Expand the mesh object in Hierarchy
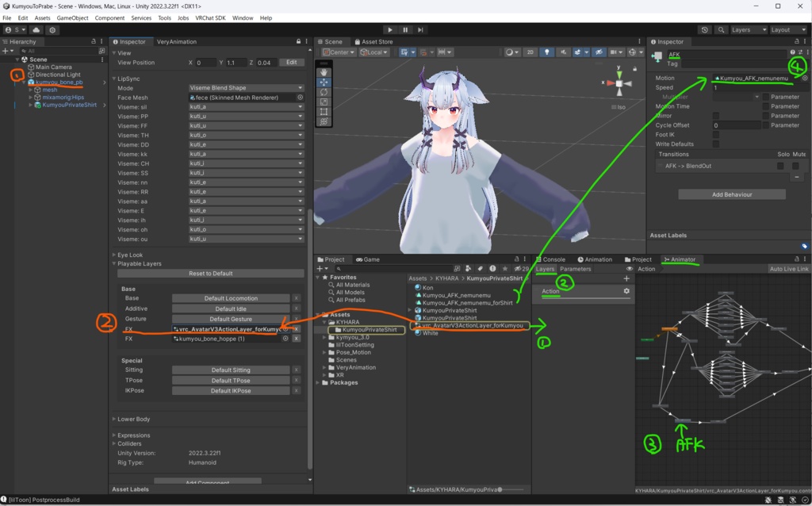This screenshot has width=812, height=506. [x=31, y=90]
